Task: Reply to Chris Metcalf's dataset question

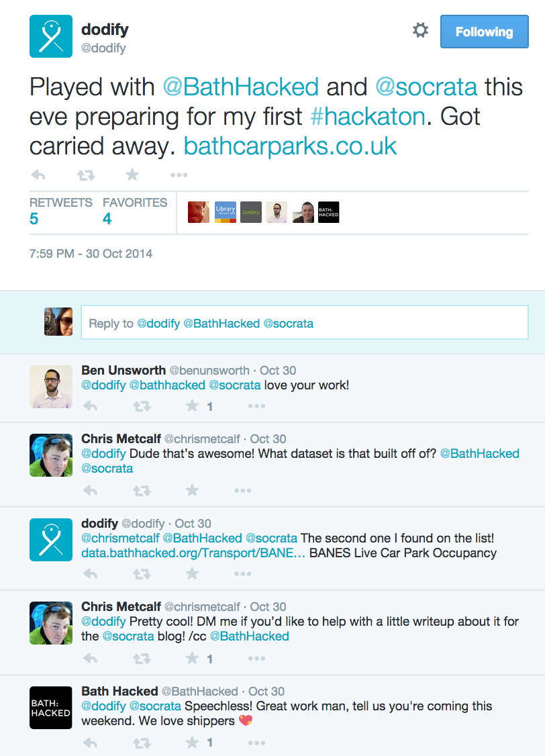Action: click(x=90, y=491)
